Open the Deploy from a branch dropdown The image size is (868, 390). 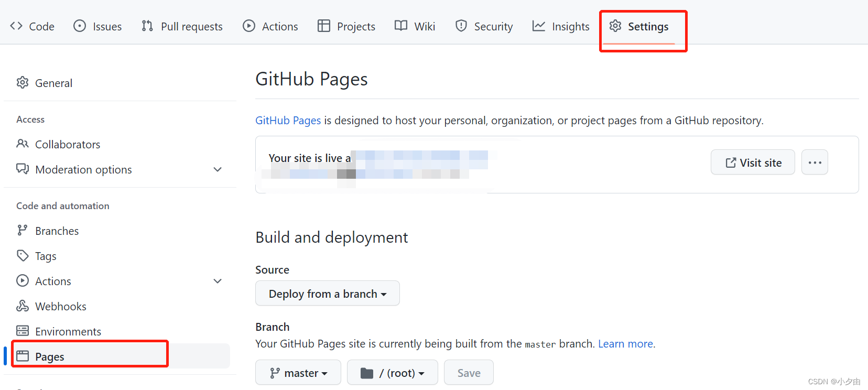pos(328,293)
